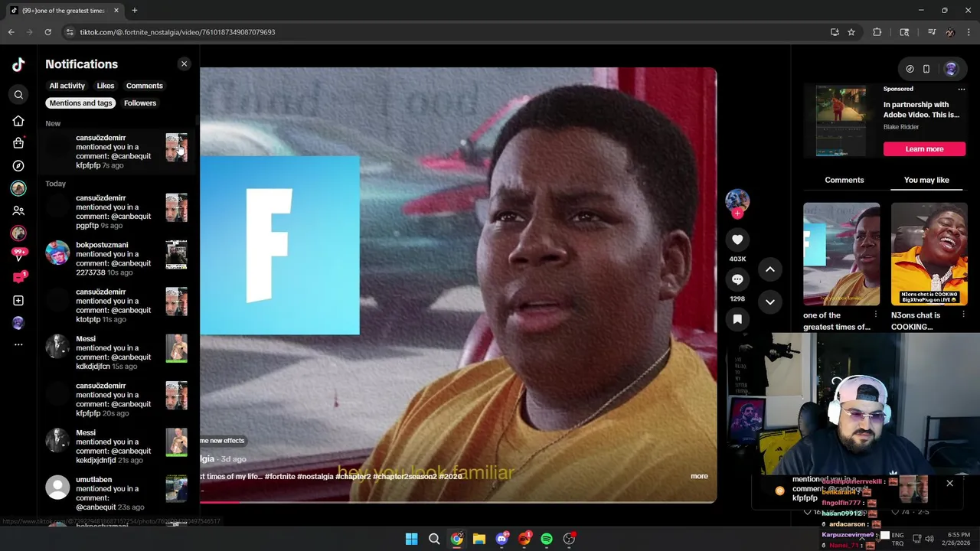
Task: Save the video with the bookmark icon
Action: click(737, 319)
